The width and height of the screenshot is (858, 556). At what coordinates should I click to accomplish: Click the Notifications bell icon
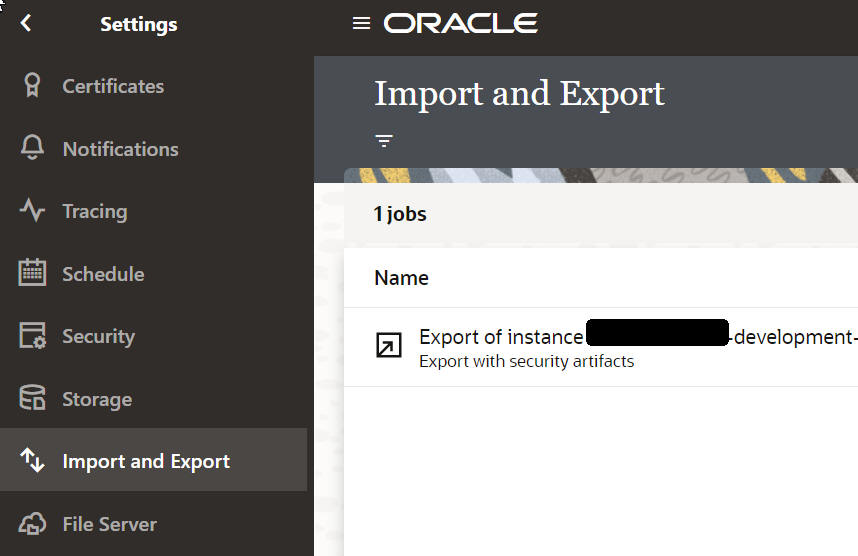32,148
